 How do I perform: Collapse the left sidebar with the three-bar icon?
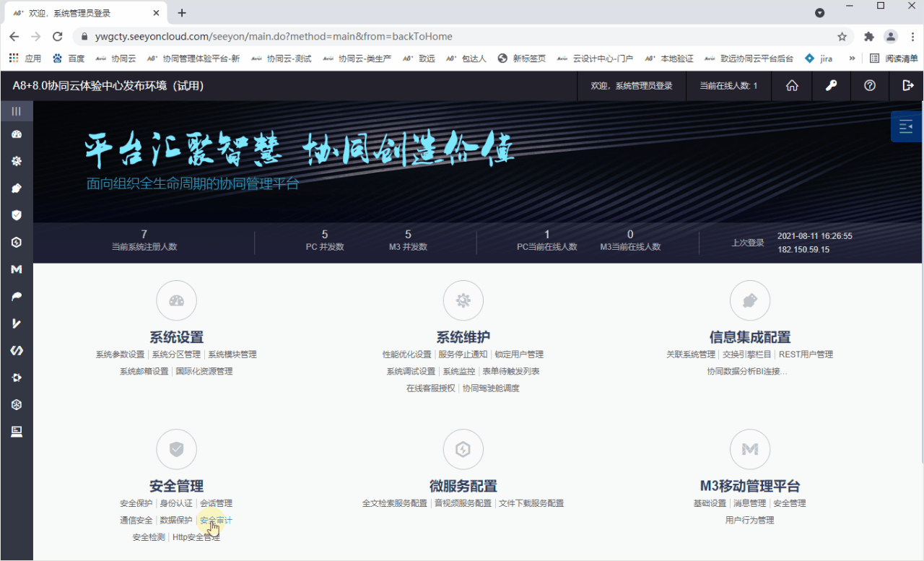pos(16,111)
